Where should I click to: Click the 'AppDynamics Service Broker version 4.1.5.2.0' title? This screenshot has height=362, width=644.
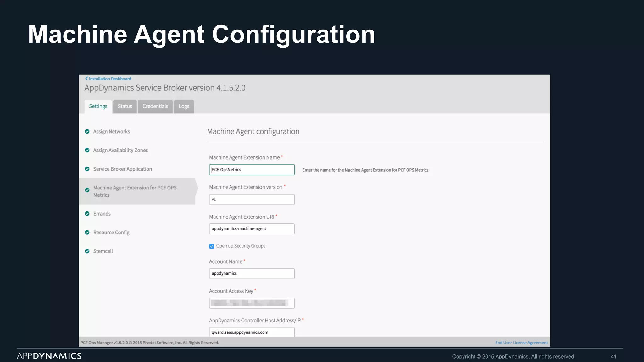pos(165,88)
